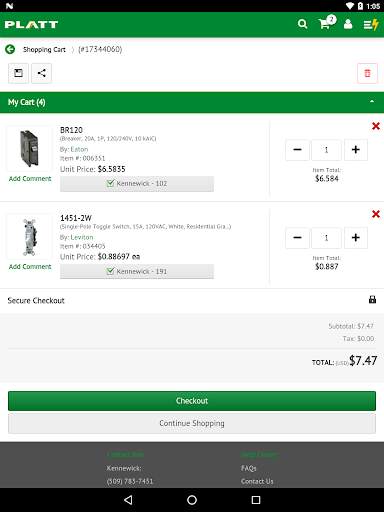The image size is (384, 512).
Task: Select the Subtotal: $7.47 text
Action: click(351, 326)
